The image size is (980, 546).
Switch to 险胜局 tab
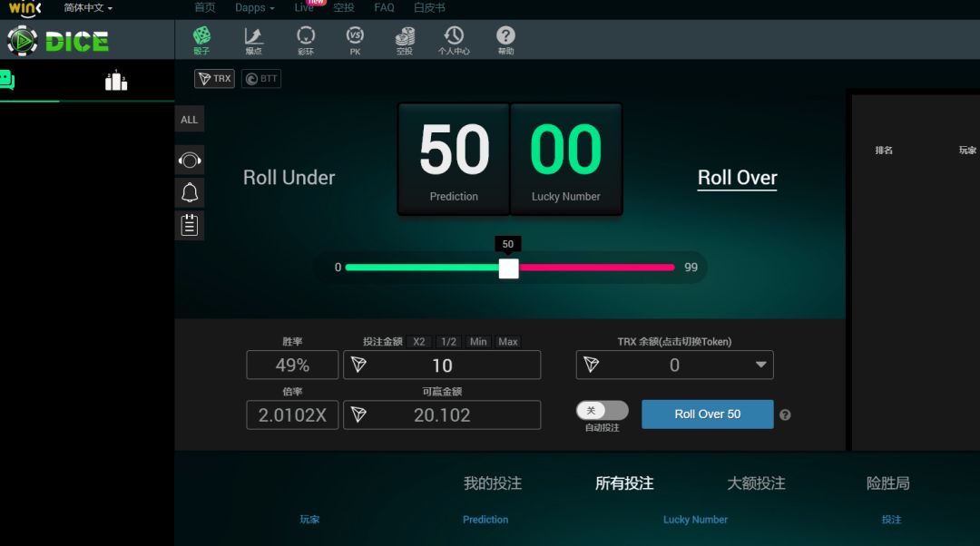(888, 483)
